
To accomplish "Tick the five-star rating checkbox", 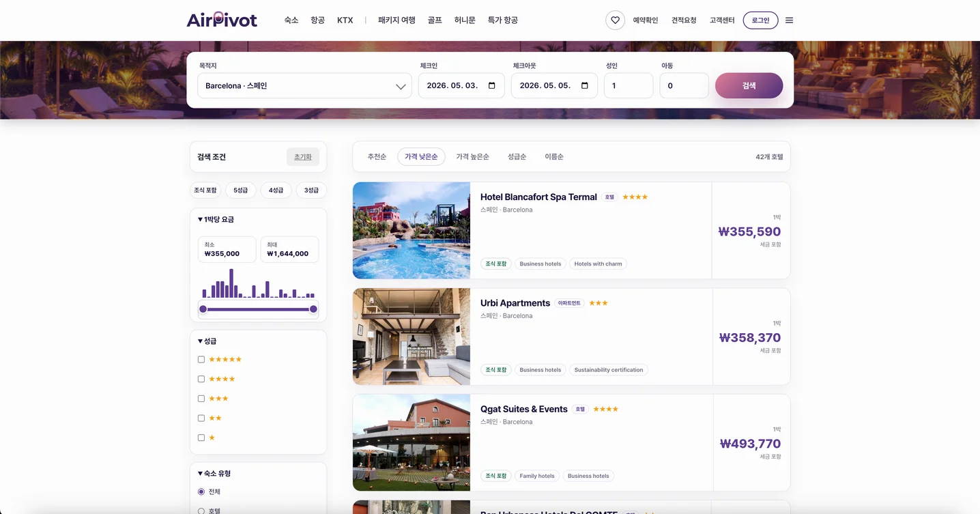I will tap(201, 360).
